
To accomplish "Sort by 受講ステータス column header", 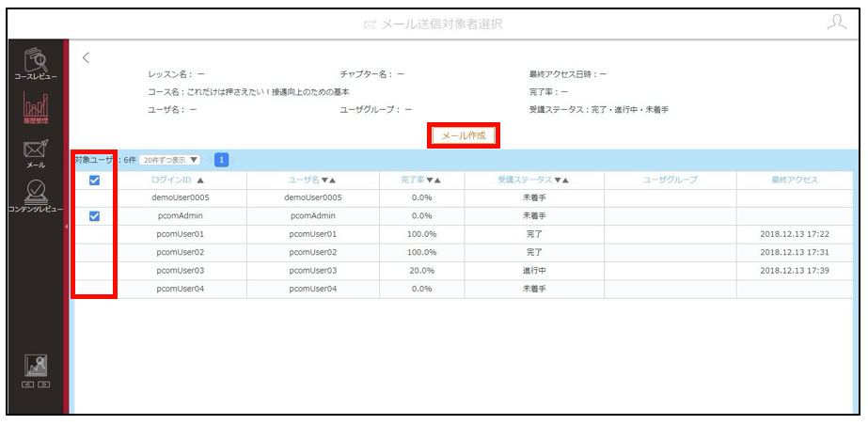I will pyautogui.click(x=533, y=180).
